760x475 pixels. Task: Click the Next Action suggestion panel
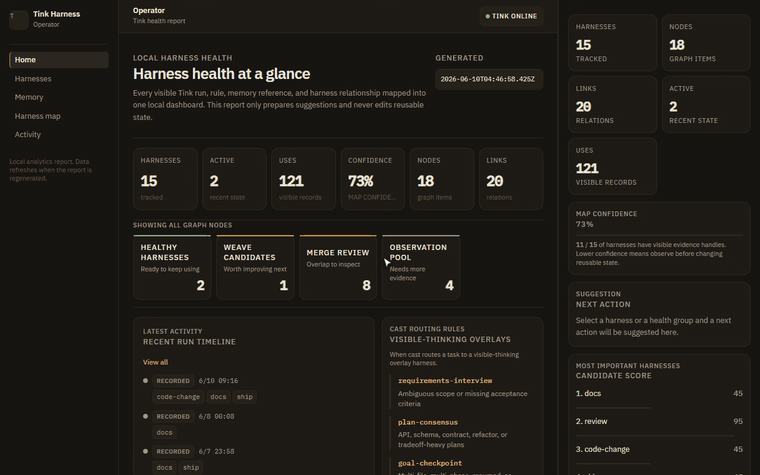[x=659, y=314]
